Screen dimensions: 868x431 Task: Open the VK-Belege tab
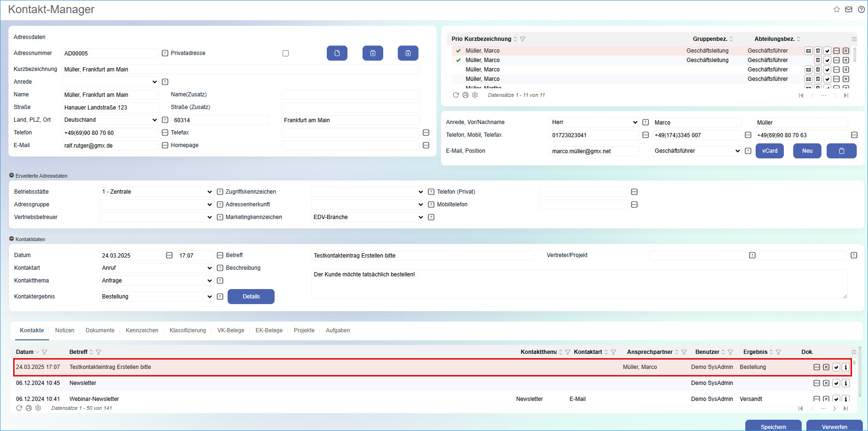[230, 330]
